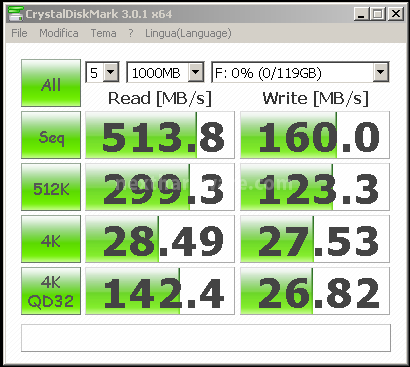
Task: Click the empty comment field at the bottom
Action: (206, 338)
